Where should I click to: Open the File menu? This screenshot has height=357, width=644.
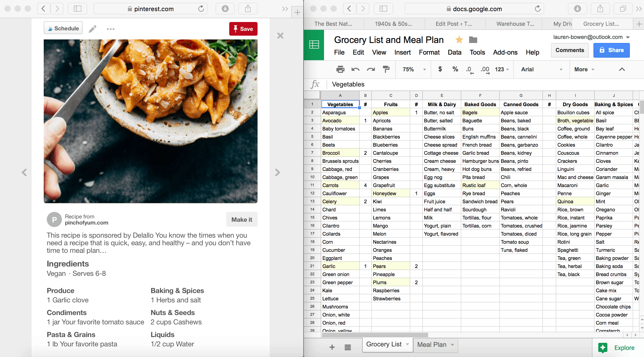tap(339, 52)
